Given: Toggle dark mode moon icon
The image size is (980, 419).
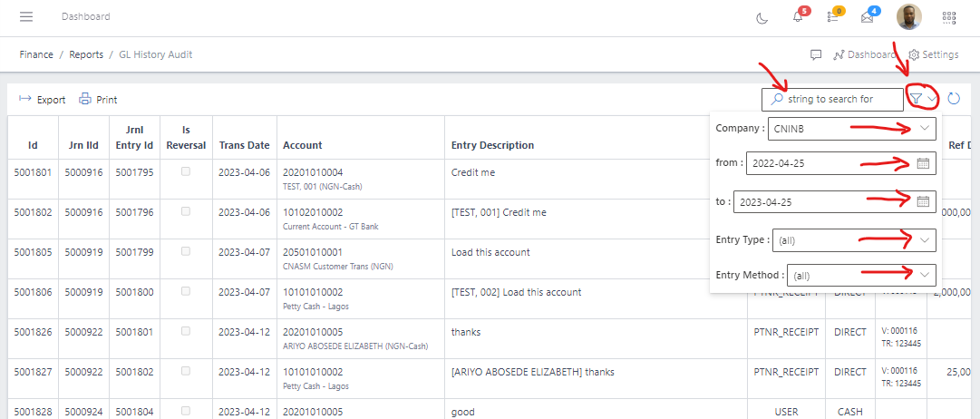Looking at the screenshot, I should coord(762,17).
